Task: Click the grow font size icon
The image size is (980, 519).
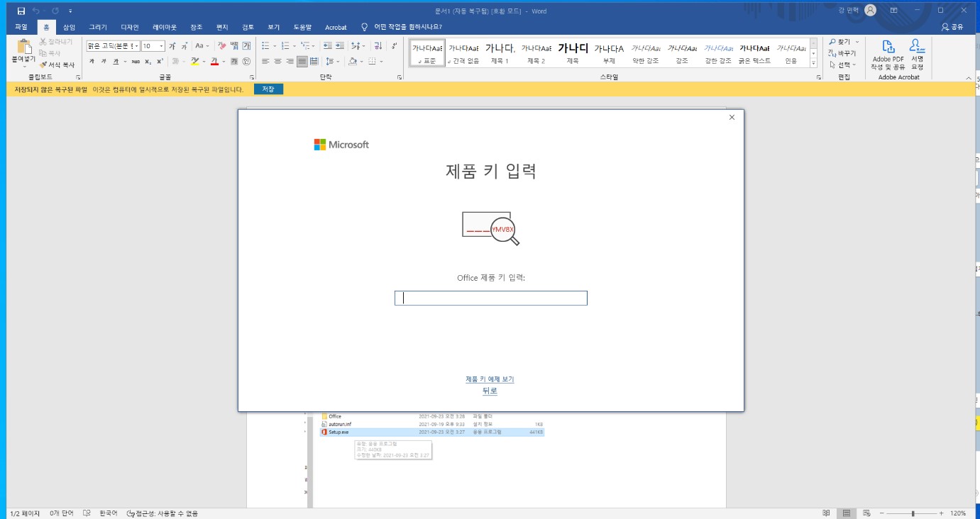Action: coord(172,46)
